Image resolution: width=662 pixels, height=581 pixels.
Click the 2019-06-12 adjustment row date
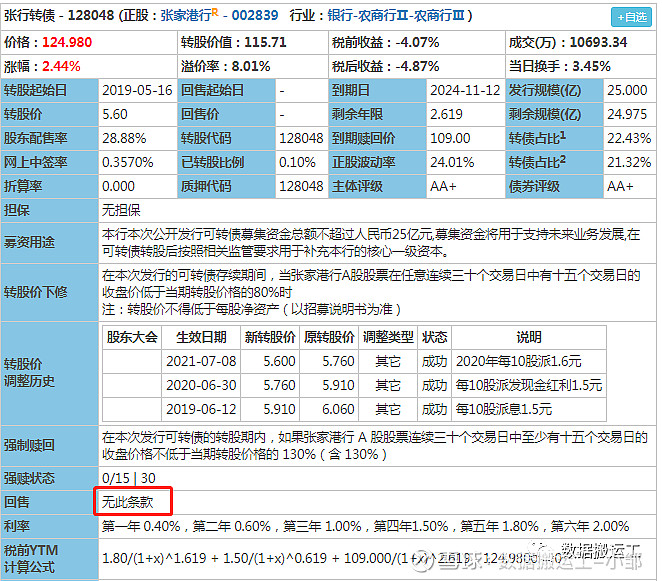(x=201, y=410)
